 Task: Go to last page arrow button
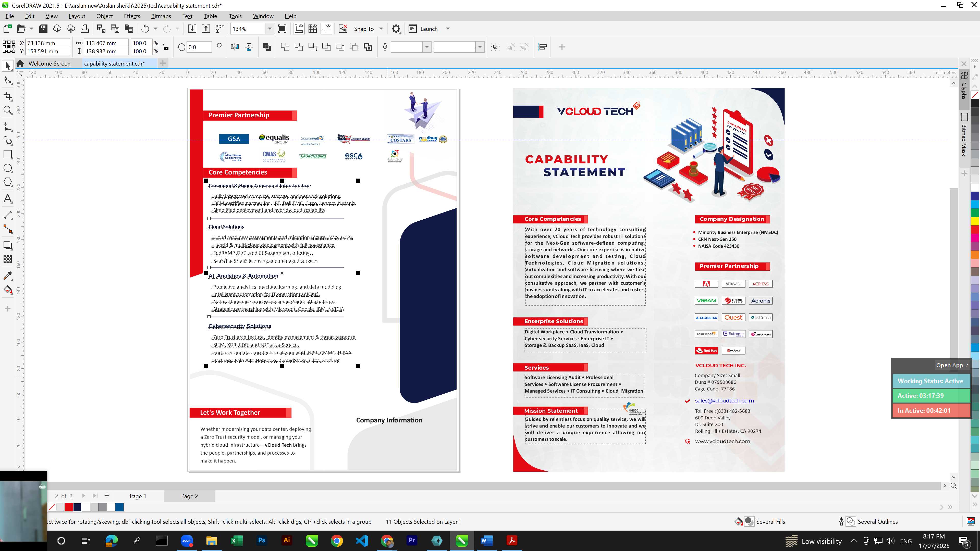coord(95,496)
